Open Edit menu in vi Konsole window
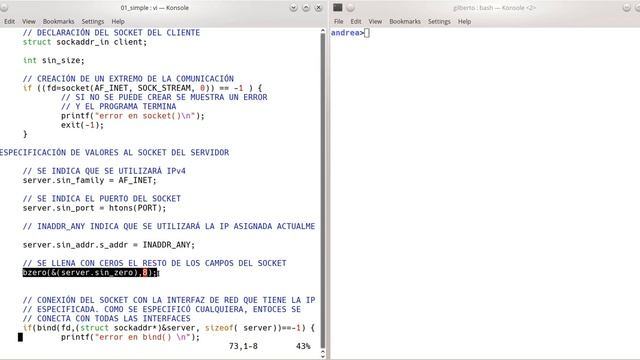This screenshot has width=640, height=360. [x=9, y=22]
